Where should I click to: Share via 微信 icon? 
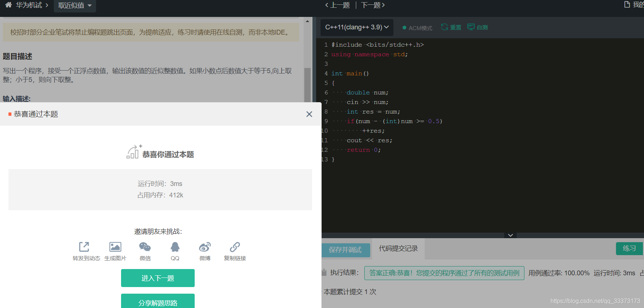pos(145,247)
